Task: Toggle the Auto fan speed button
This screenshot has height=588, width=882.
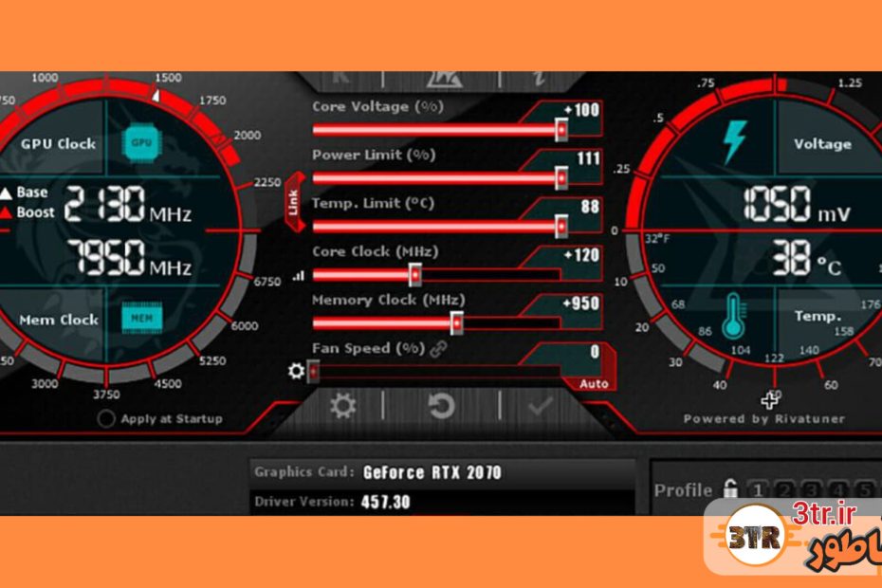Action: click(594, 384)
